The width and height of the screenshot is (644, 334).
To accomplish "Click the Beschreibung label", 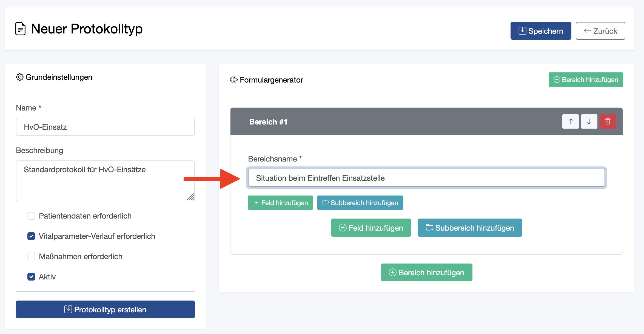I will tap(39, 150).
